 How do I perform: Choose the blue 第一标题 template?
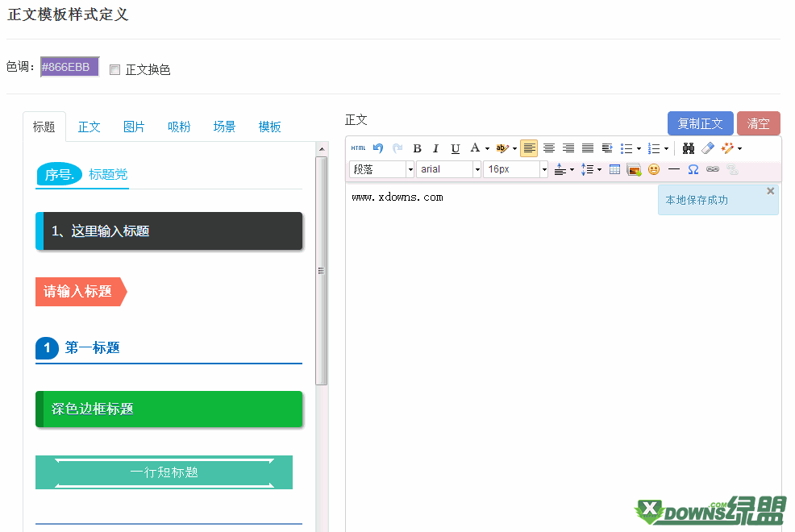(169, 350)
